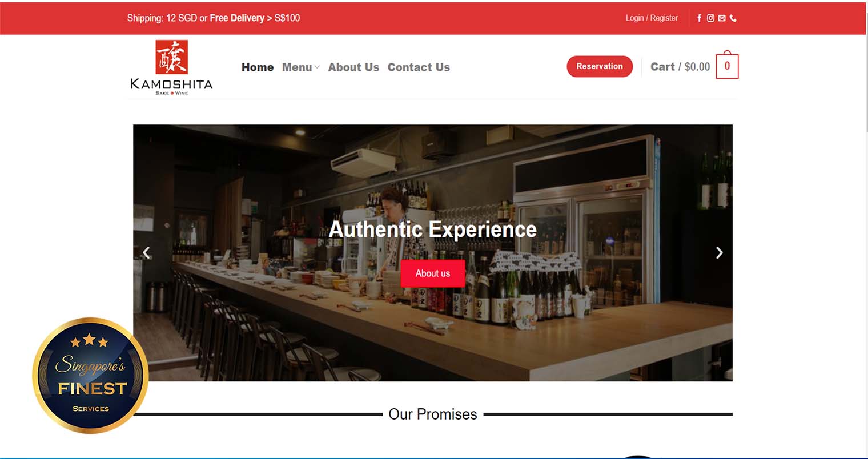
Task: Click the Singapore's Finest Services badge
Action: coord(91,375)
